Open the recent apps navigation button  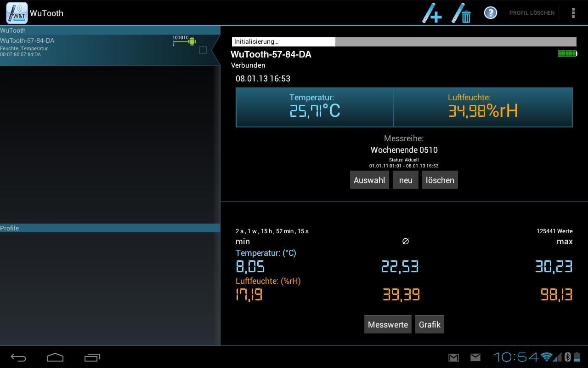[x=92, y=357]
